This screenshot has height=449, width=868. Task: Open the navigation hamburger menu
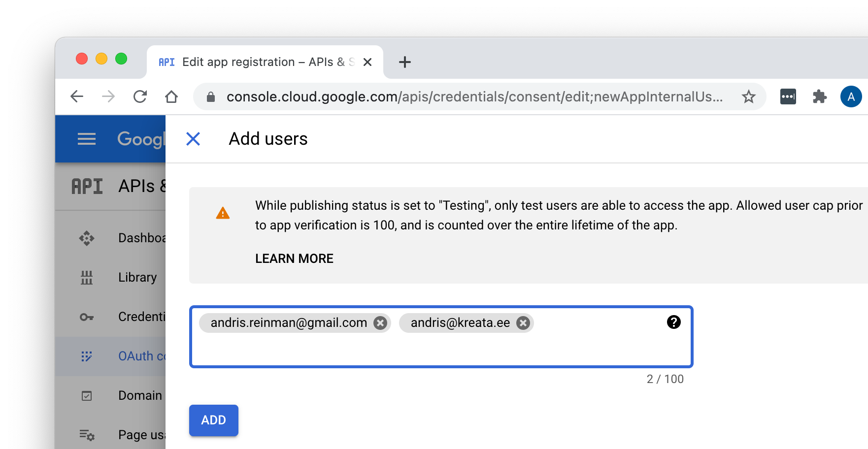(x=87, y=139)
